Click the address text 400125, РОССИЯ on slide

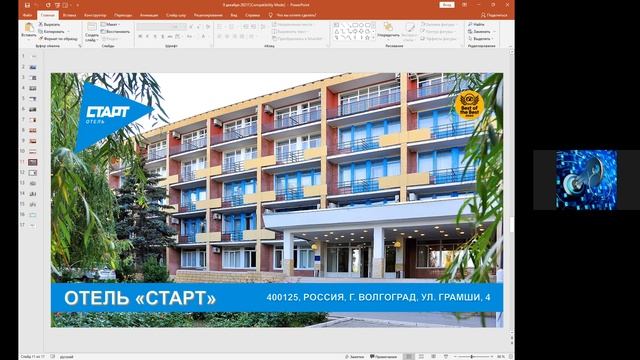point(378,297)
